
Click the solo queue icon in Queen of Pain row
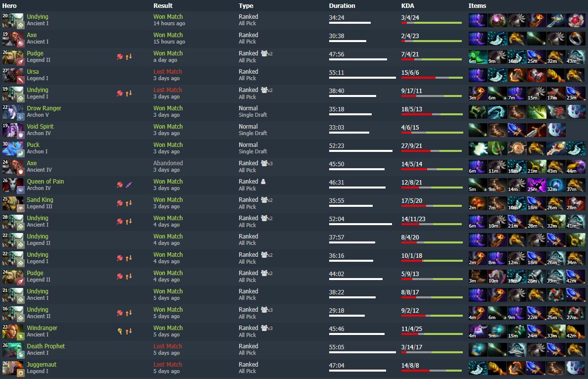pyautogui.click(x=263, y=182)
